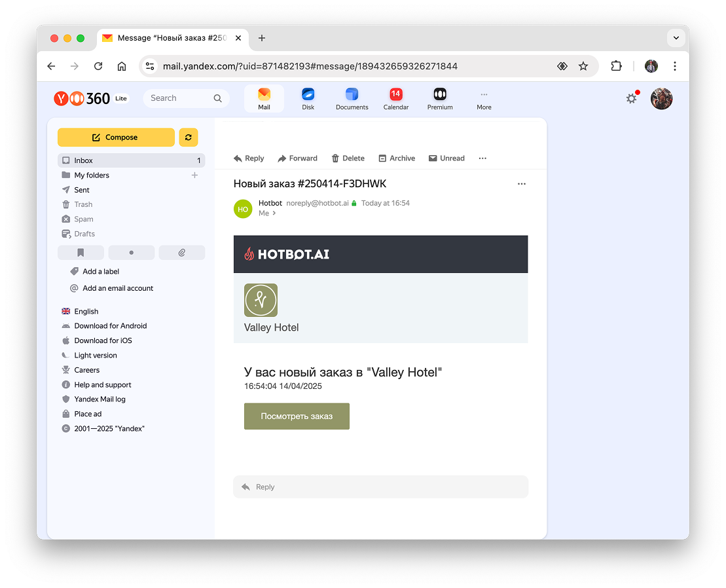Open mail settings gear
This screenshot has width=726, height=588.
point(631,98)
